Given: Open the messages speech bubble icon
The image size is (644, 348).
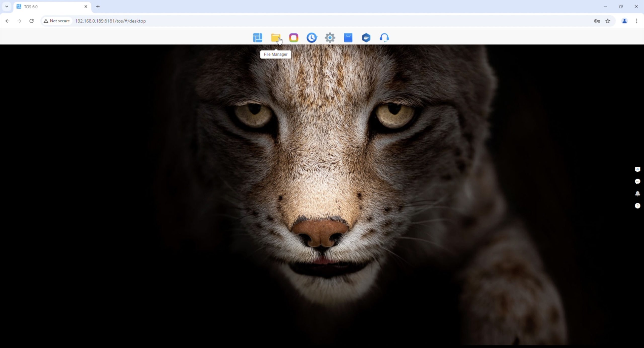Looking at the screenshot, I should tap(637, 182).
